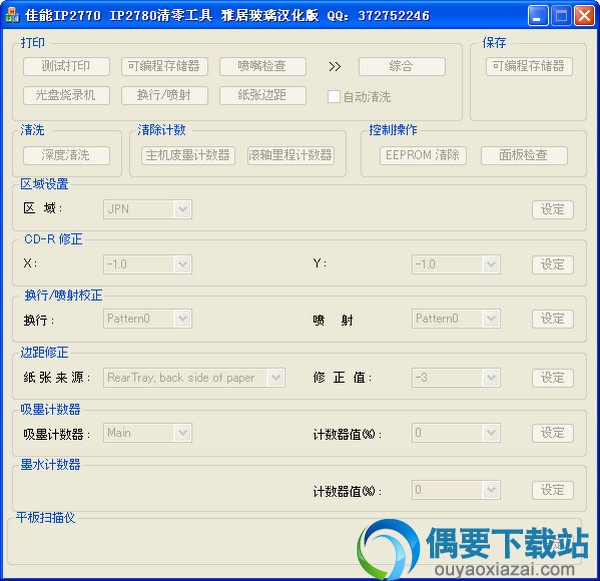Click the 纸张边距 button
Image resolution: width=600 pixels, height=581 pixels.
[x=262, y=95]
